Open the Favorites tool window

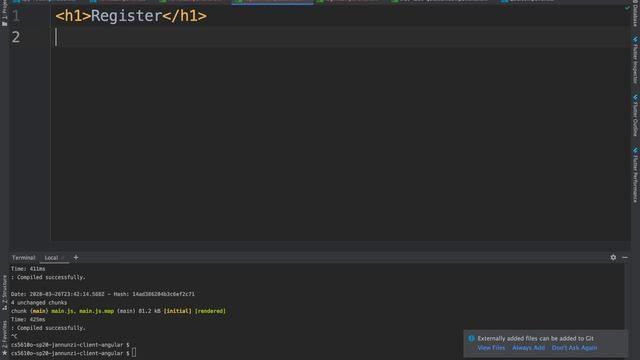[x=4, y=338]
